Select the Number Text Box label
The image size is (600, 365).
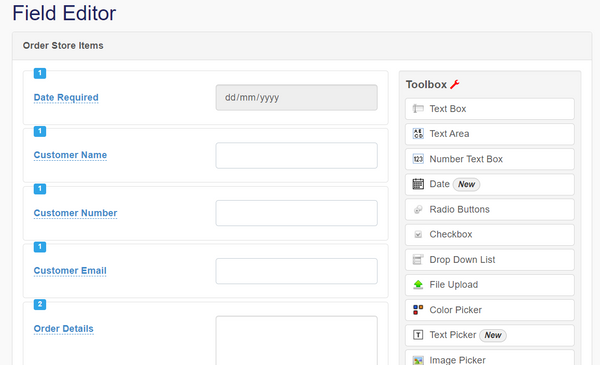[x=466, y=159]
